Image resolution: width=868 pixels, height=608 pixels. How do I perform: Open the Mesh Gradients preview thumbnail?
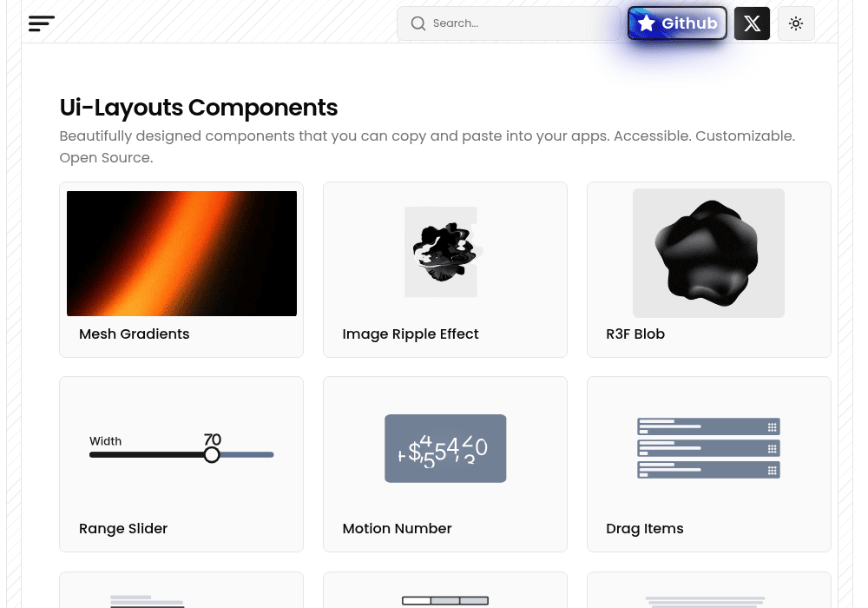[x=181, y=254]
